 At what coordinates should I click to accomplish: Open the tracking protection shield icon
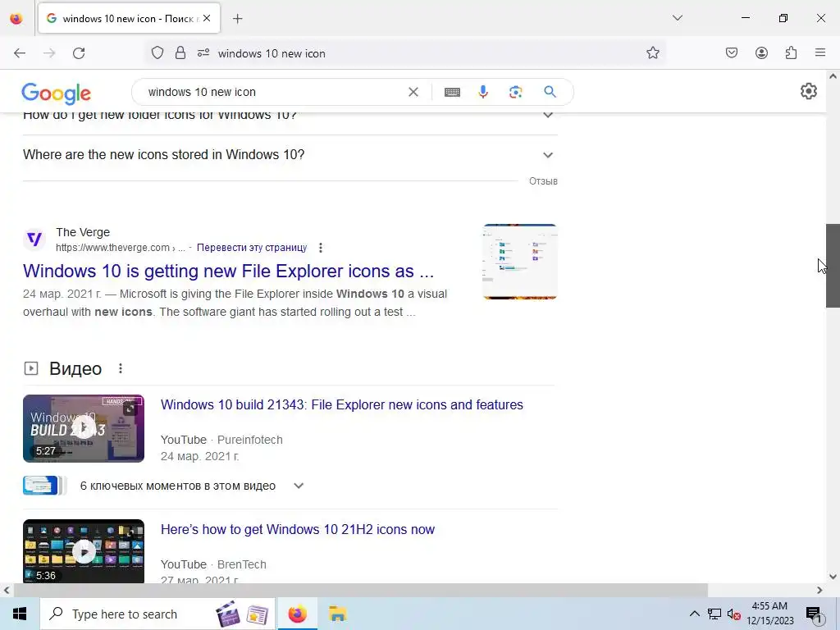tap(157, 52)
